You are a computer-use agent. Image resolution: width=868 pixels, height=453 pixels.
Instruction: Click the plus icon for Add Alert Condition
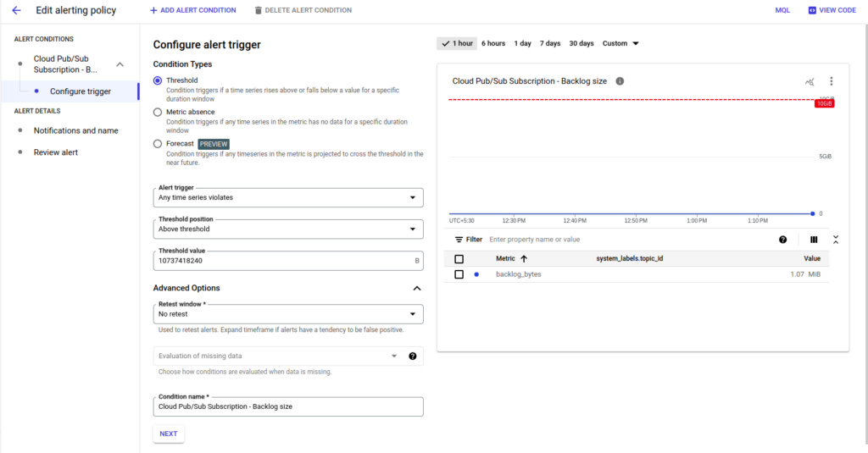[x=153, y=10]
